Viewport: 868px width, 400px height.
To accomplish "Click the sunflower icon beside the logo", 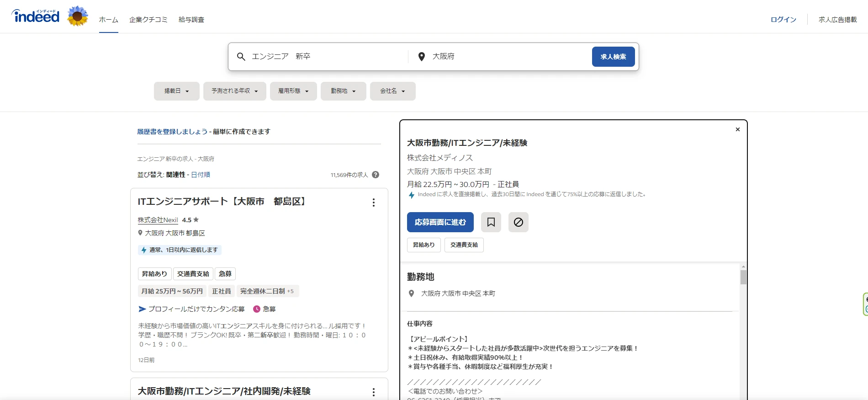I will point(78,16).
